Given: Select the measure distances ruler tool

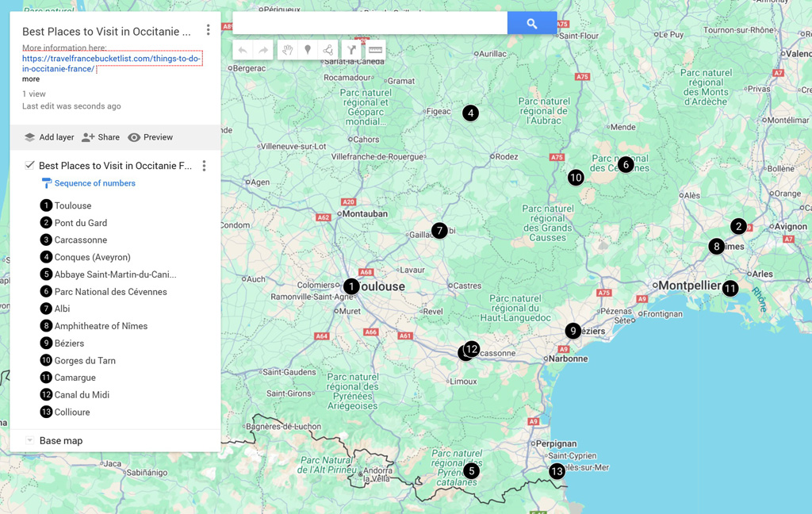Looking at the screenshot, I should coord(375,50).
